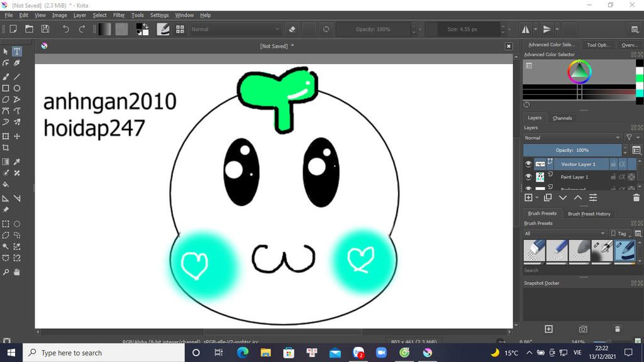The image size is (644, 362).
Task: Choose the Elliptical Selection tool
Action: 17,224
